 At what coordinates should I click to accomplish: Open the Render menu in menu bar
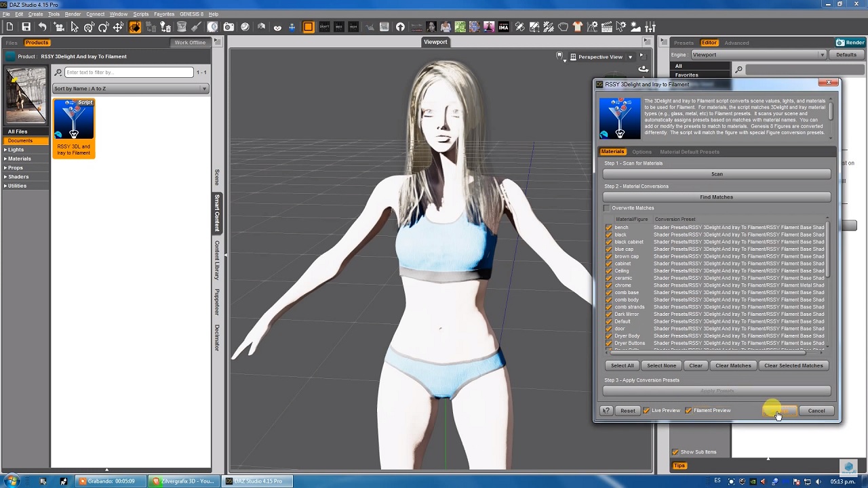pyautogui.click(x=73, y=14)
